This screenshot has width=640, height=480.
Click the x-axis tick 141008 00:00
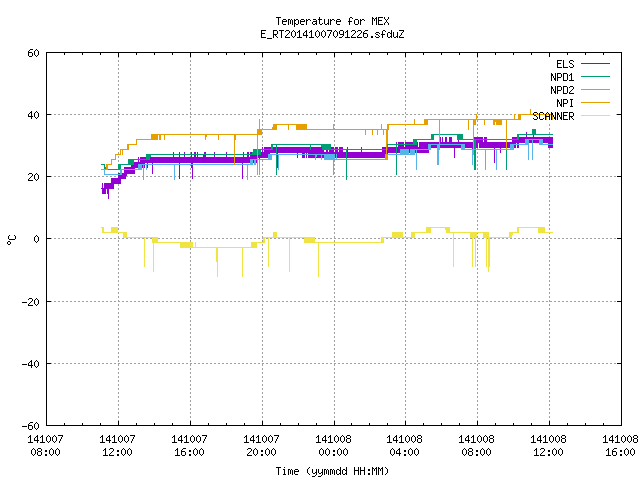click(x=333, y=446)
